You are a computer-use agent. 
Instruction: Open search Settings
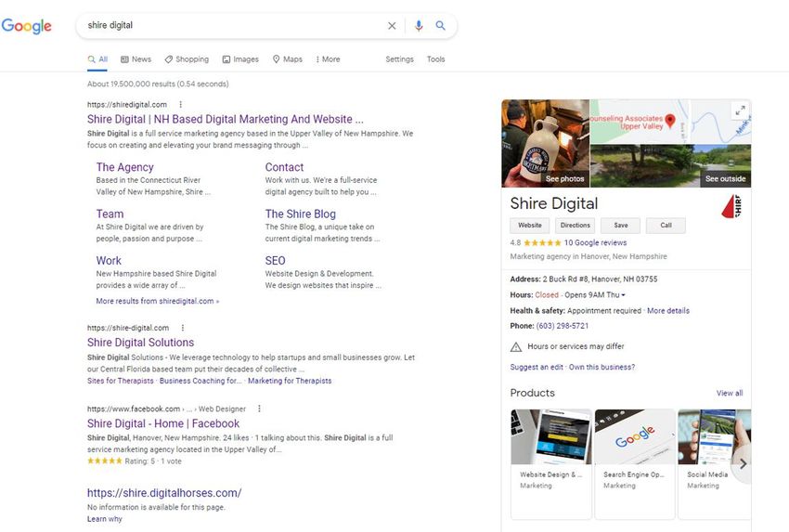(x=399, y=59)
